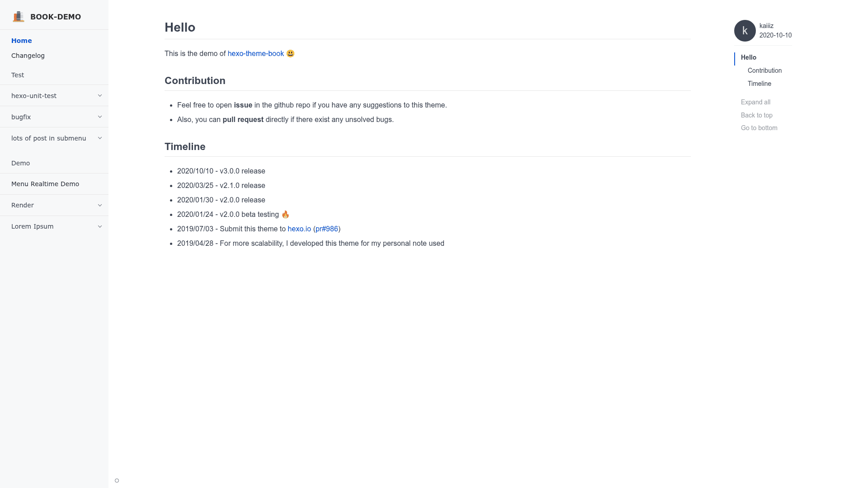This screenshot has width=868, height=488.
Task: Click the small circle icon at bottom left
Action: [117, 481]
